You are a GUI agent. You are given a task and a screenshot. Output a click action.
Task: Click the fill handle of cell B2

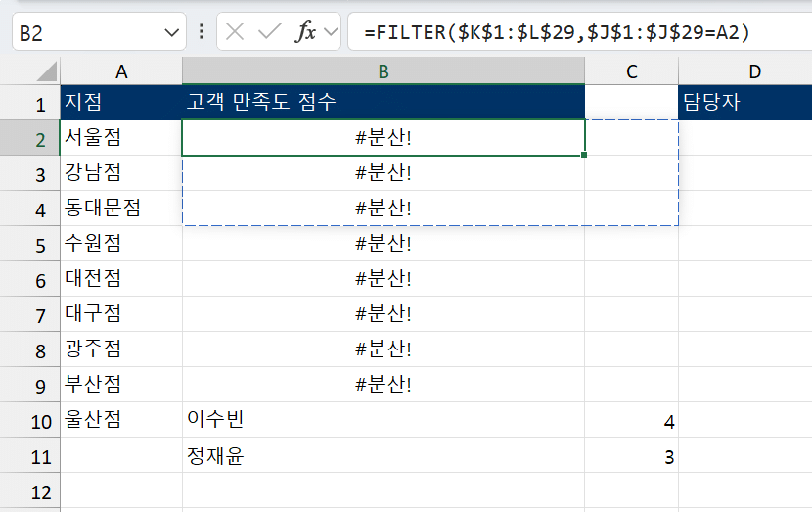point(584,155)
